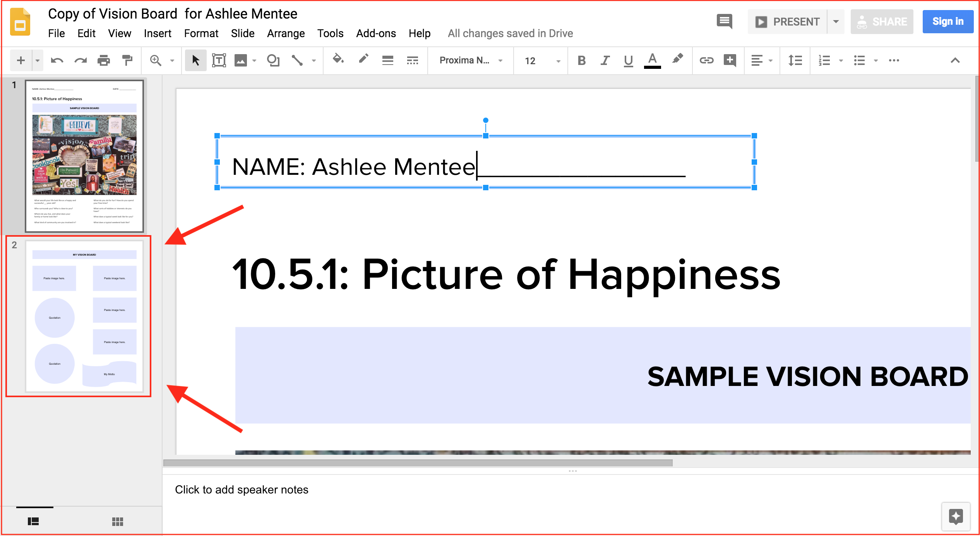Toggle bold formatting
Image resolution: width=980 pixels, height=536 pixels.
tap(581, 60)
